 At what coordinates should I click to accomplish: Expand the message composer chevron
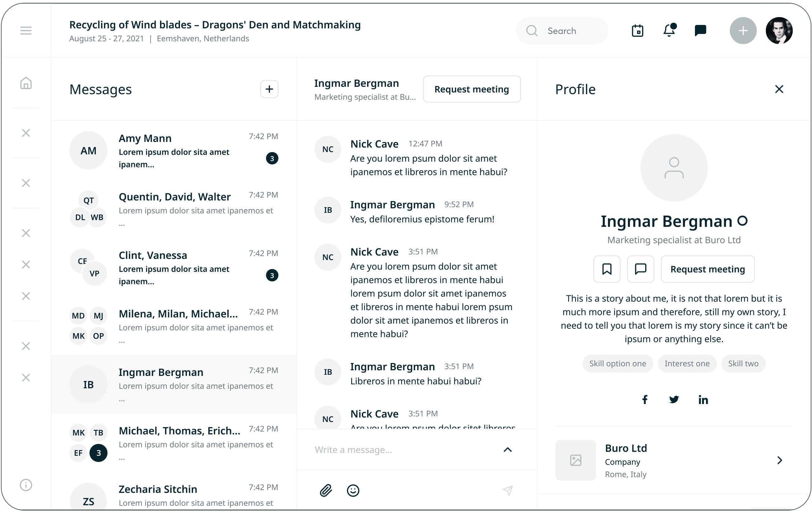coord(507,449)
